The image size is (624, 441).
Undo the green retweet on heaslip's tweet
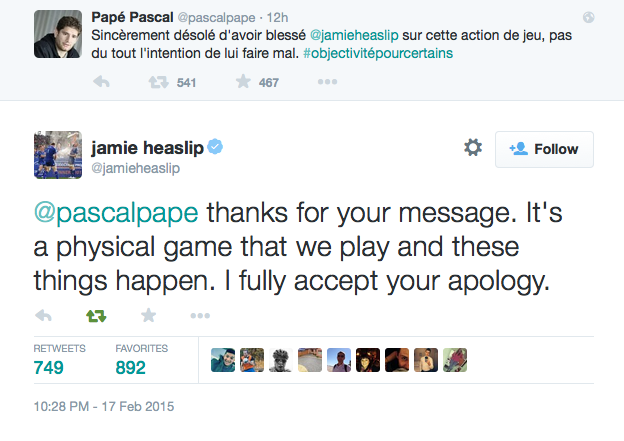click(x=96, y=316)
